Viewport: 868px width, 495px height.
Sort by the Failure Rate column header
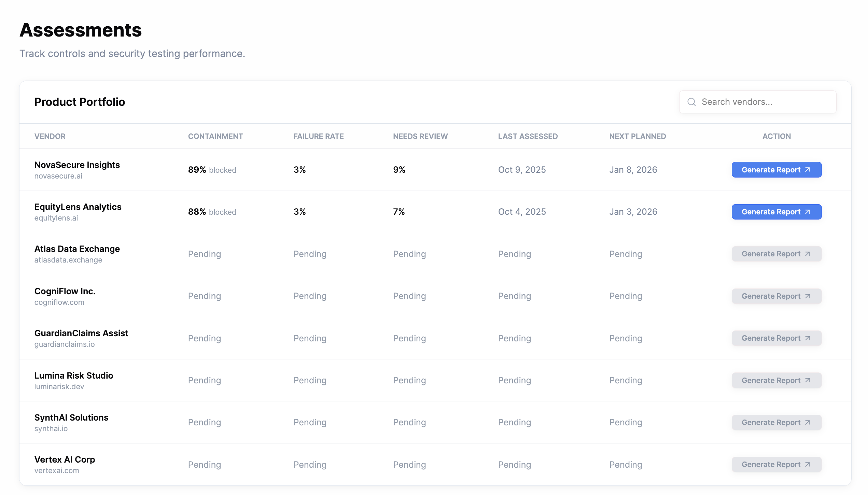pos(318,136)
